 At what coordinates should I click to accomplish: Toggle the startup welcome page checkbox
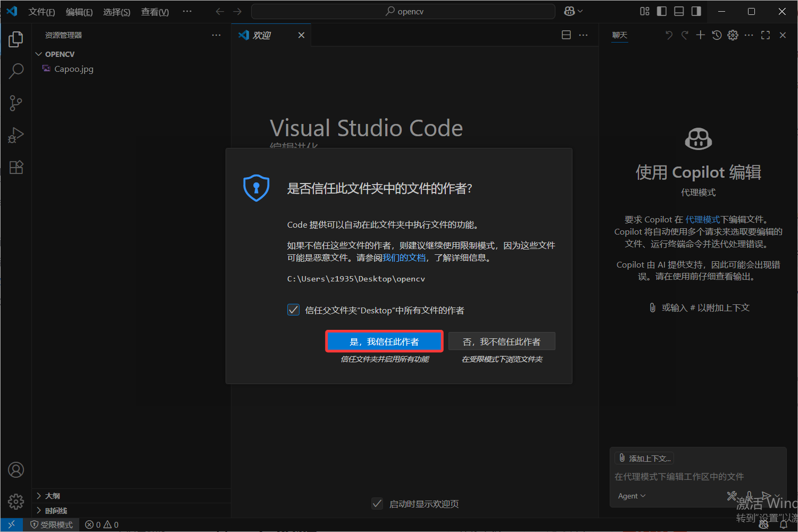(377, 503)
